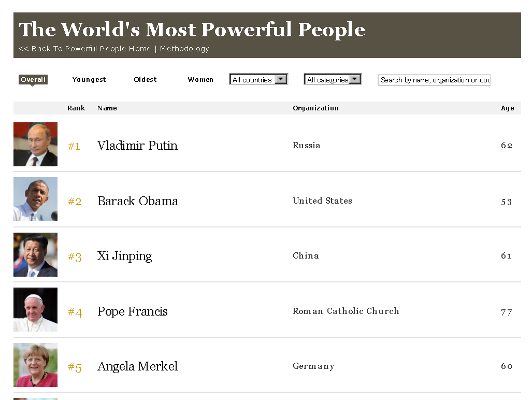Click Pope Francis's photo thumbnail
The height and width of the screenshot is (400, 532).
pyautogui.click(x=35, y=310)
